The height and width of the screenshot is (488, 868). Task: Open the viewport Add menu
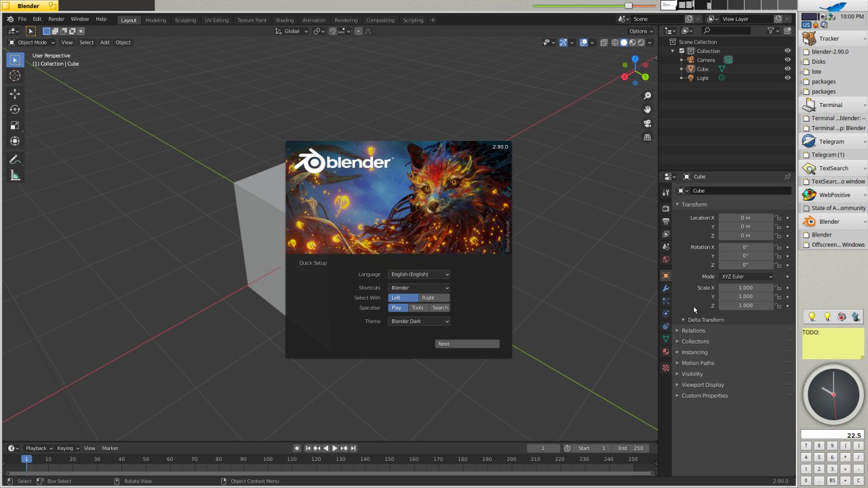104,43
